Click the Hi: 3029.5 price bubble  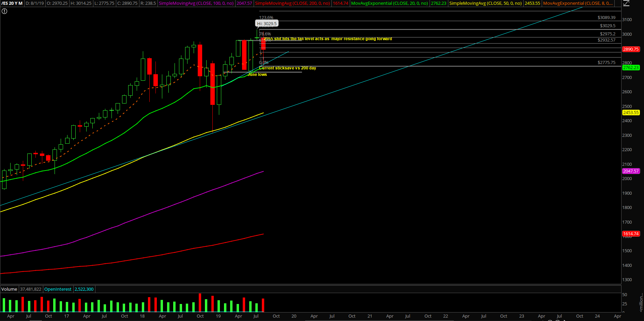[x=267, y=23]
